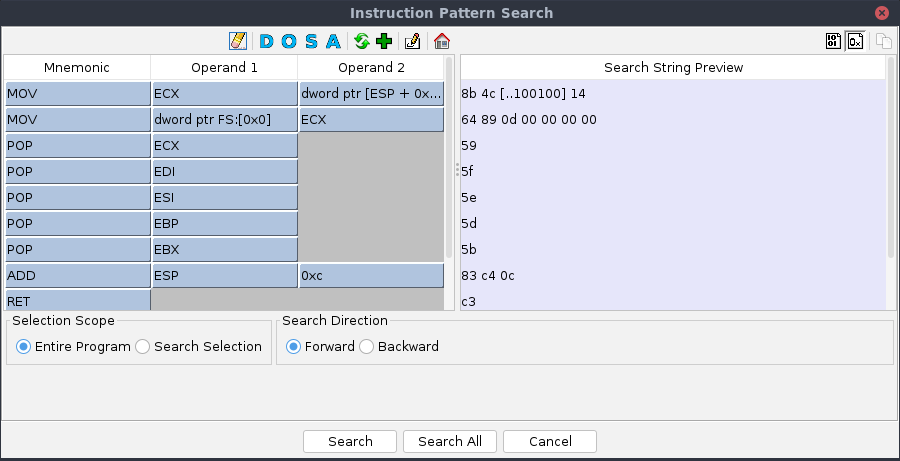Select the Entire Program radio button

coord(23,347)
